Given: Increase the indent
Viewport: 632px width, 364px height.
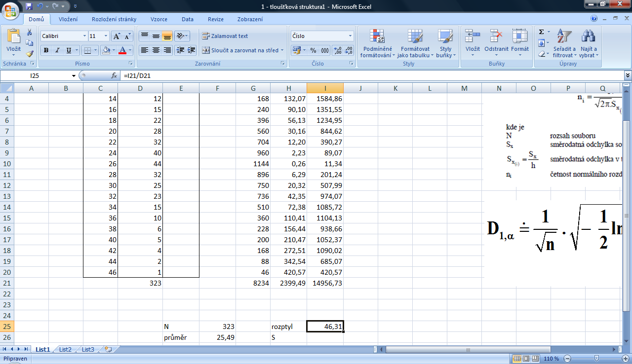Looking at the screenshot, I should pyautogui.click(x=192, y=50).
